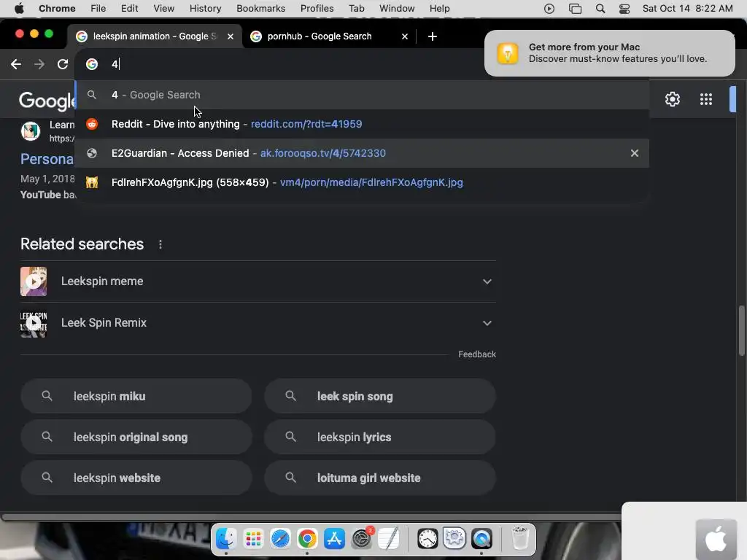
Task: Open the Profiles menu
Action: pyautogui.click(x=317, y=9)
